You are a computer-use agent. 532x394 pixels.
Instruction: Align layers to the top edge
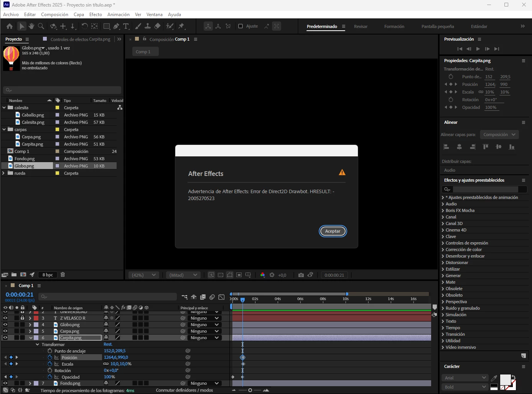pos(486,147)
